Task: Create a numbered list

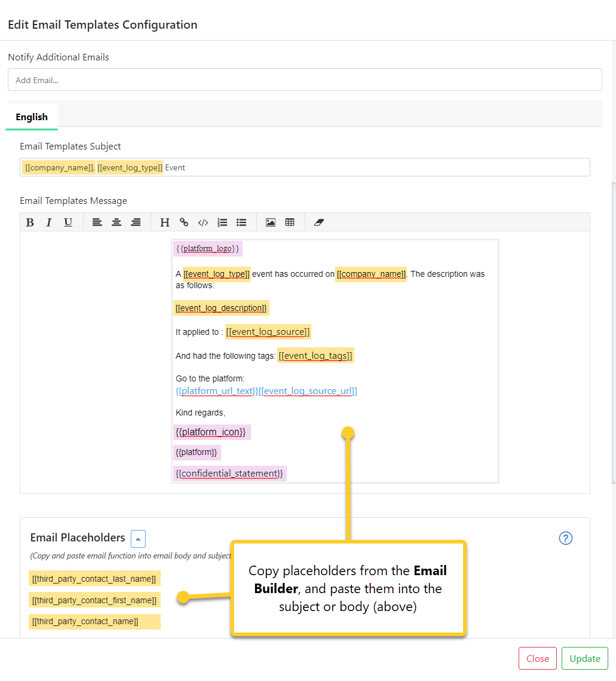Action: [222, 222]
